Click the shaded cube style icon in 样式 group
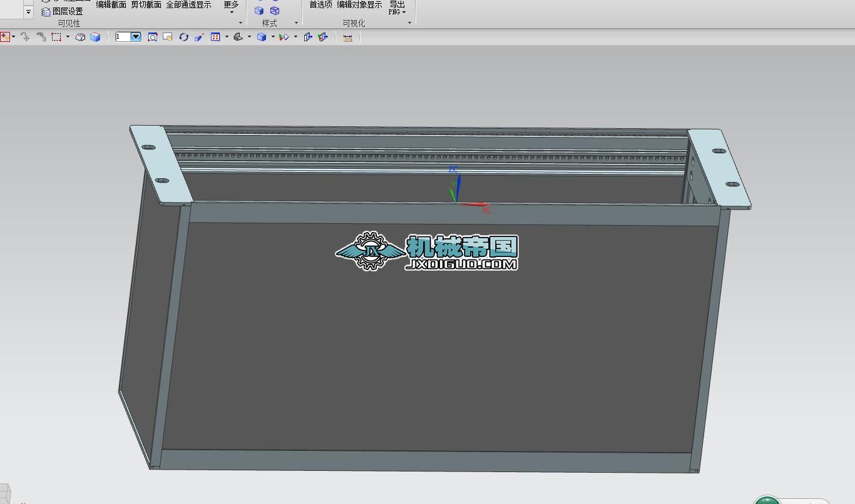Viewport: 855px width, 504px height. click(259, 11)
